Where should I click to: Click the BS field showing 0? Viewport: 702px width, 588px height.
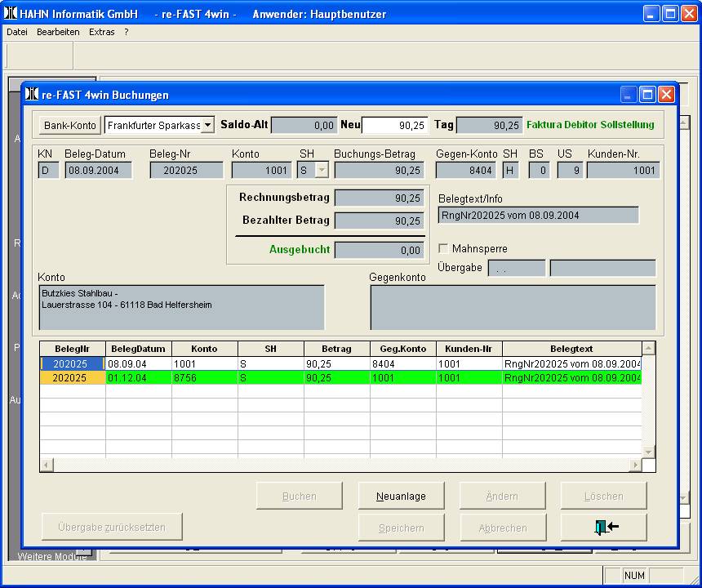pyautogui.click(x=539, y=171)
